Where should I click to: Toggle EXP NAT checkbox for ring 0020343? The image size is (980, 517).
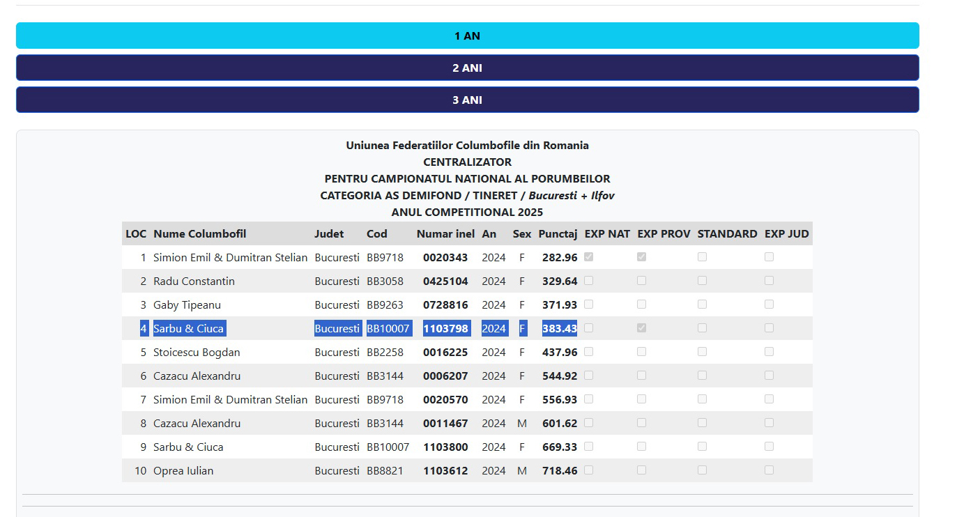coord(589,257)
